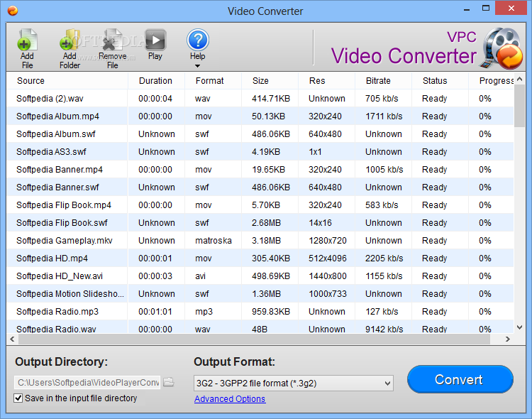The width and height of the screenshot is (532, 419).
Task: Click the matroska format cell
Action: click(x=214, y=241)
